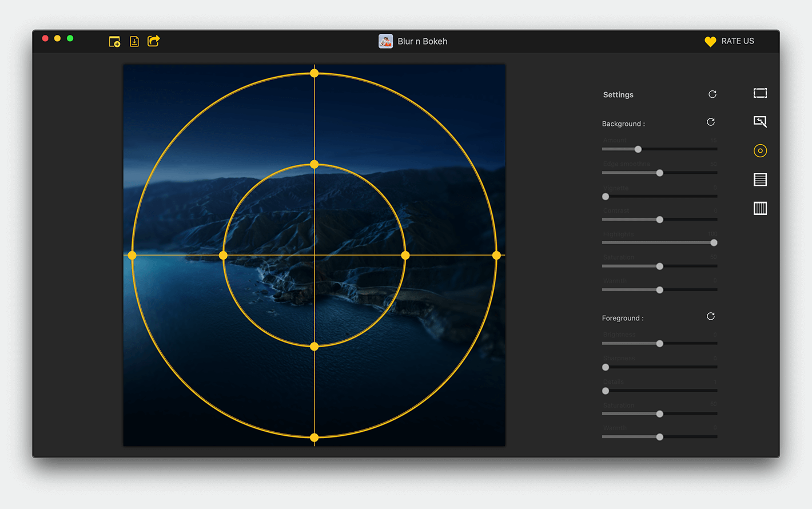Viewport: 812px width, 509px height.
Task: Adjust the Background Saturation slider
Action: (x=660, y=266)
